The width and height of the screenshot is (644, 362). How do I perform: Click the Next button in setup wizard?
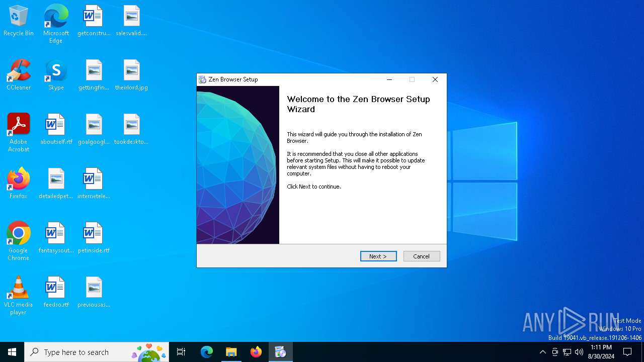378,256
